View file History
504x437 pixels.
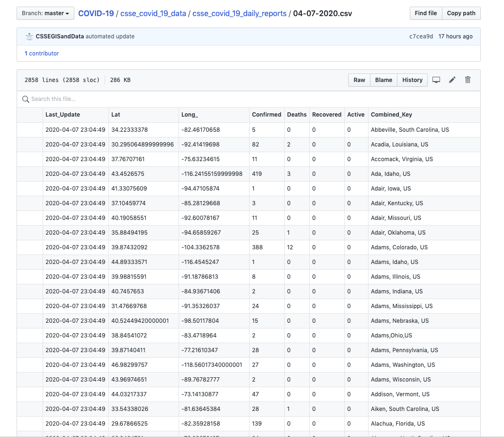tap(412, 80)
